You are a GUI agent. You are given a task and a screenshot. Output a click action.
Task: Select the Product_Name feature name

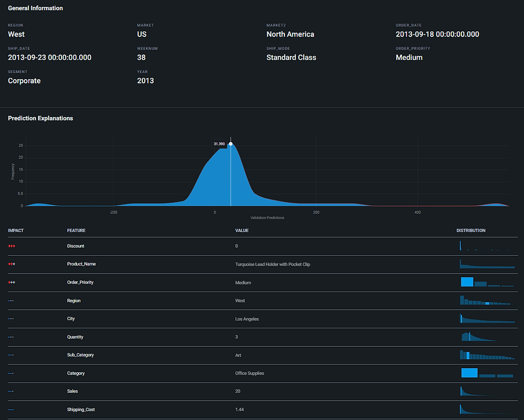pos(81,264)
